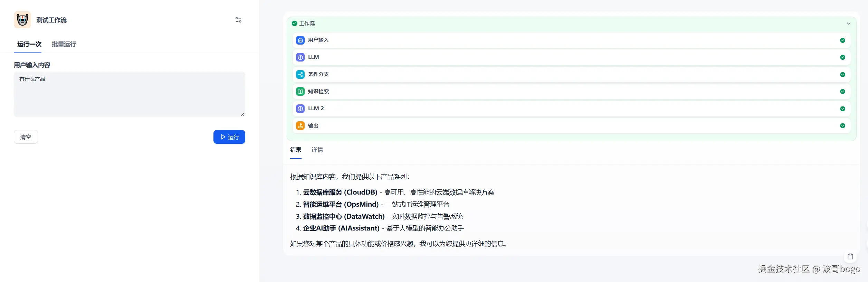868x282 pixels.
Task: Click the 工作流 header label
Action: tap(307, 23)
